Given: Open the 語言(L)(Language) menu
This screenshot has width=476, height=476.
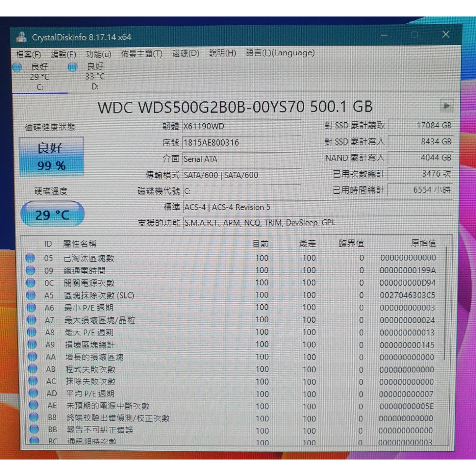Looking at the screenshot, I should (280, 53).
